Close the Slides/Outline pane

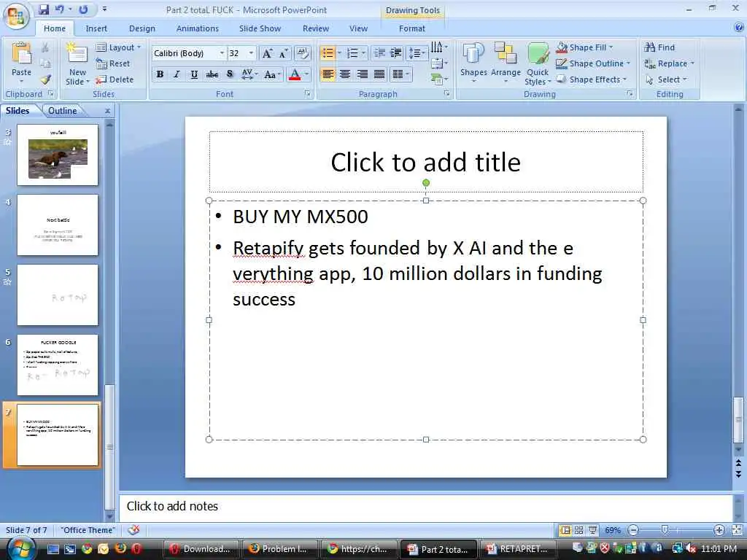(x=108, y=111)
